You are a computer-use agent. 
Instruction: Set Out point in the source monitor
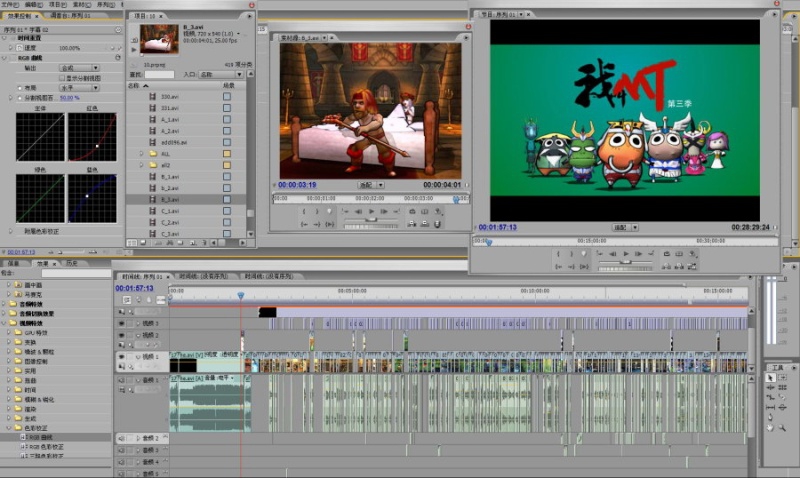point(317,211)
